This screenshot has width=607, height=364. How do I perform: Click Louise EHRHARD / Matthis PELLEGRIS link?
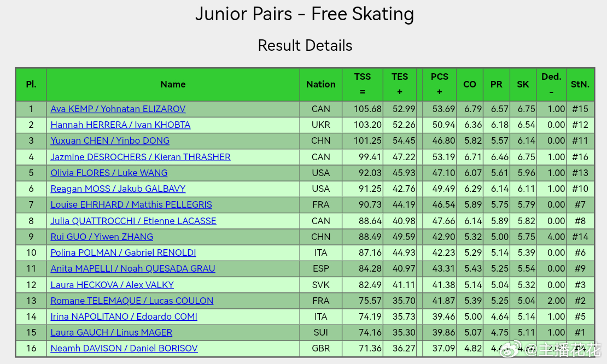tap(131, 204)
